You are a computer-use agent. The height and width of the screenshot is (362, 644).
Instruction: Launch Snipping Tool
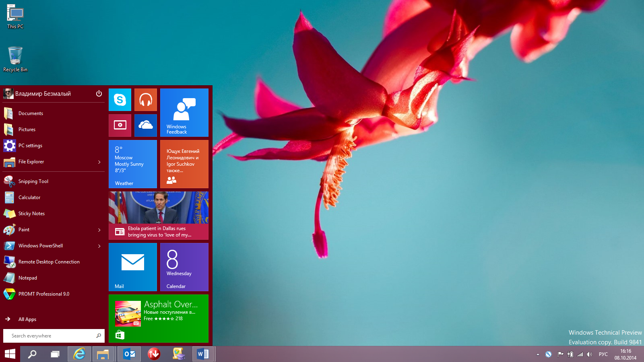(54, 181)
